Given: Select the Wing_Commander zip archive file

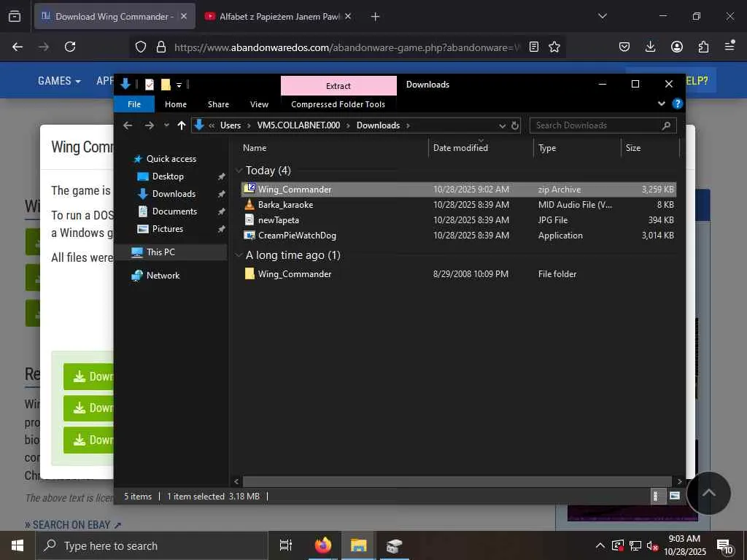Looking at the screenshot, I should click(x=458, y=190).
